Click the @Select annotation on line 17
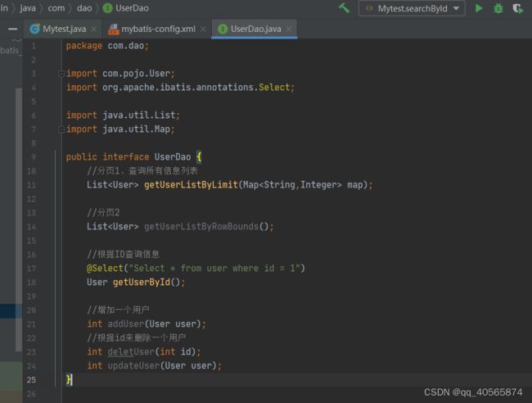This screenshot has width=532, height=403. pyautogui.click(x=106, y=268)
